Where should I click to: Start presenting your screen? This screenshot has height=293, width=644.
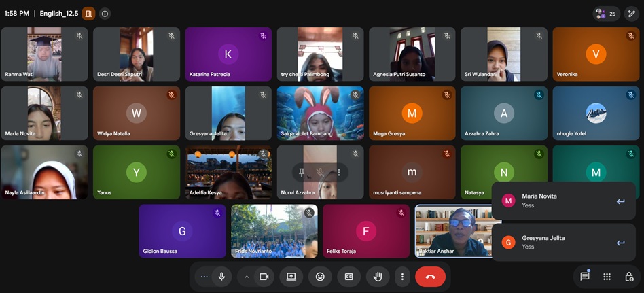[x=291, y=277]
